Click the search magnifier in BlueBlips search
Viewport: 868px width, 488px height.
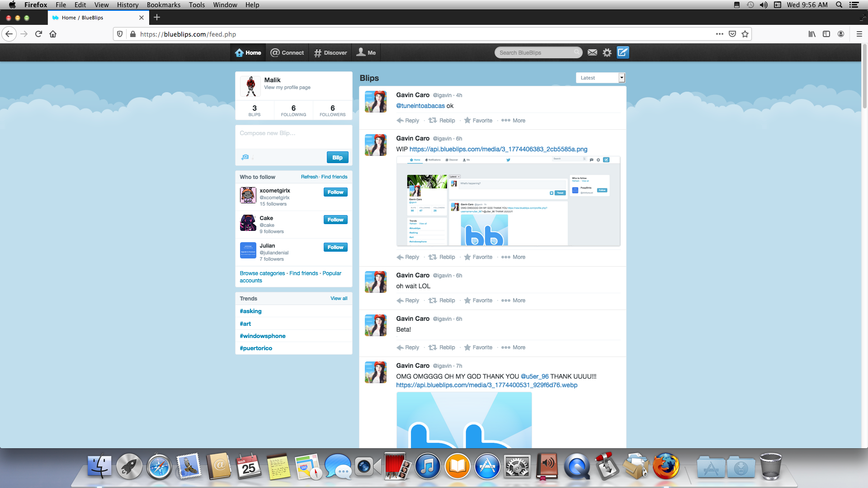(x=577, y=52)
